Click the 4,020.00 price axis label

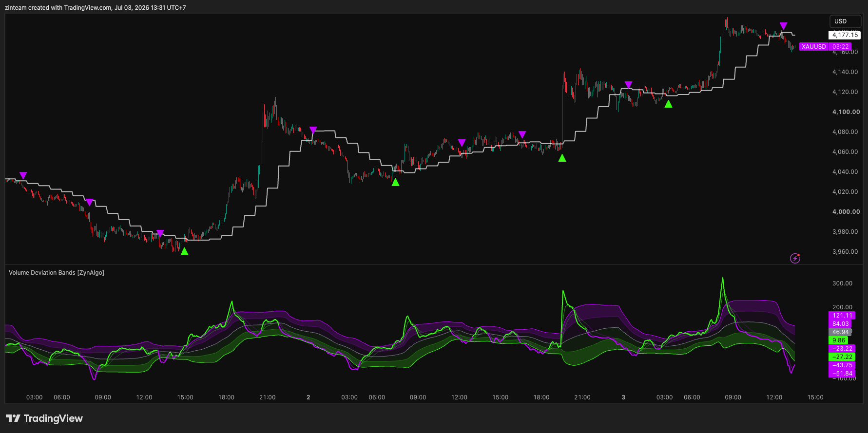coord(845,192)
